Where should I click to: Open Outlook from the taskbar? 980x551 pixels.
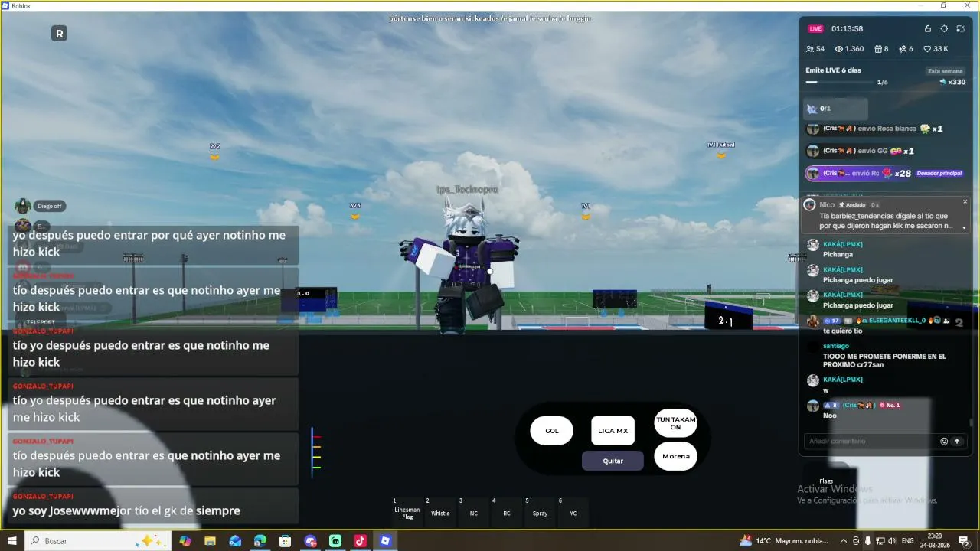point(235,541)
